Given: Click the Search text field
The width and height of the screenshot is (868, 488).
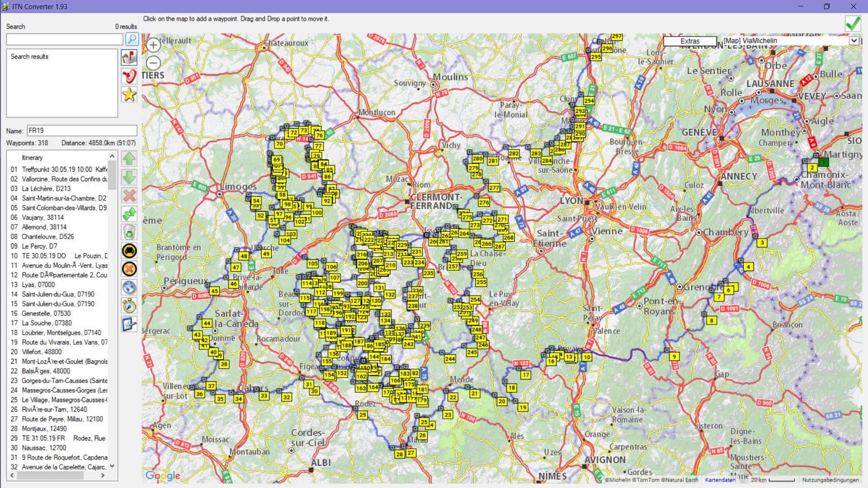Looking at the screenshot, I should pyautogui.click(x=64, y=40).
